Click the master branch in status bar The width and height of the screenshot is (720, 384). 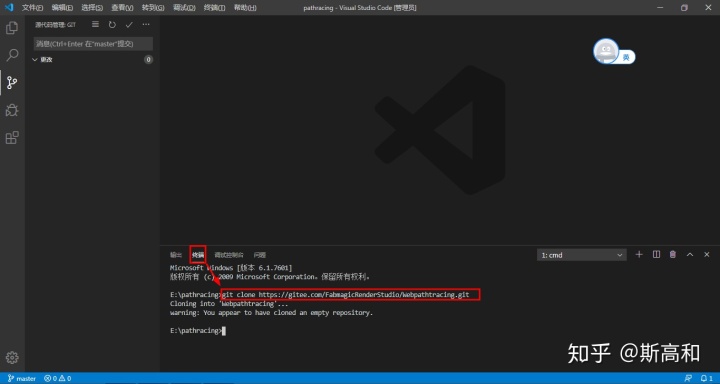22,378
